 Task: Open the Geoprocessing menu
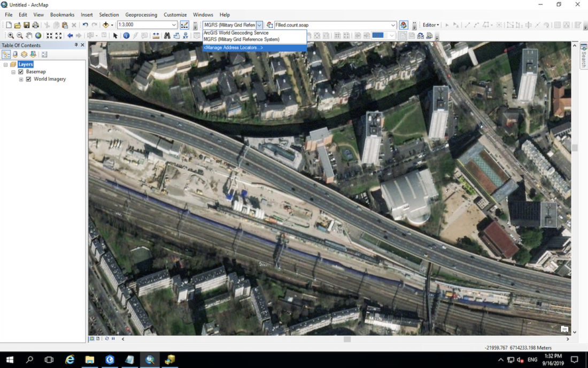tap(141, 15)
